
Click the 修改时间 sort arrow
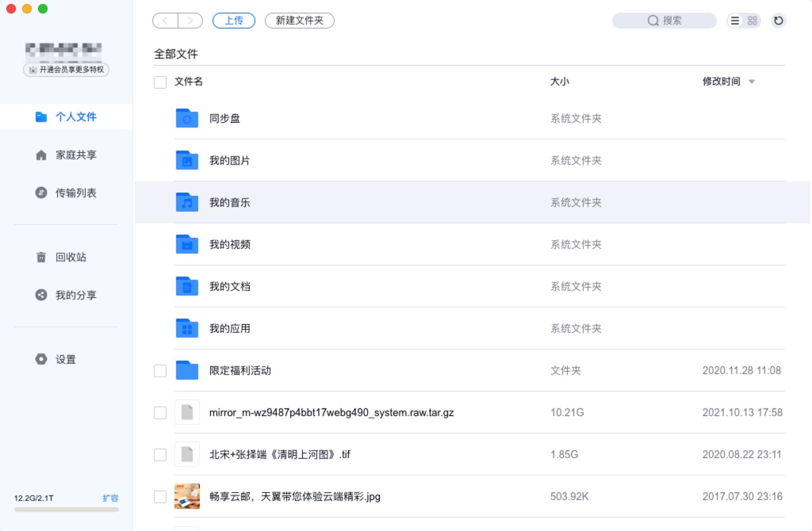[x=752, y=82]
